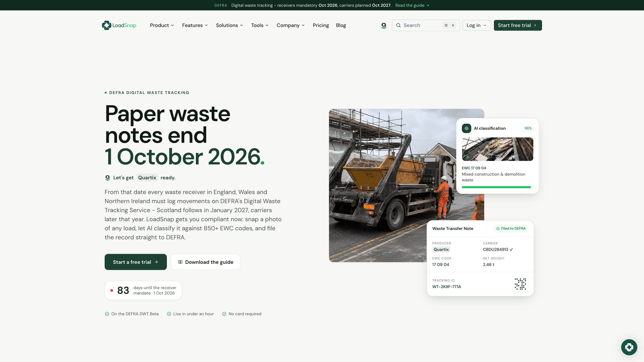Click the Quartix avatar icon before Let's get
644x362 pixels.
click(108, 178)
